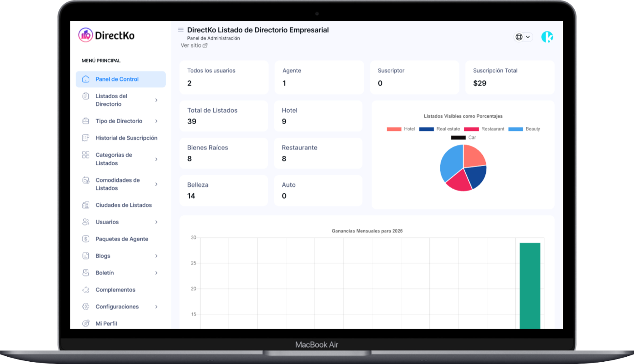Click the DirectKo logo icon
Viewport: 634px width, 364px height.
click(86, 35)
